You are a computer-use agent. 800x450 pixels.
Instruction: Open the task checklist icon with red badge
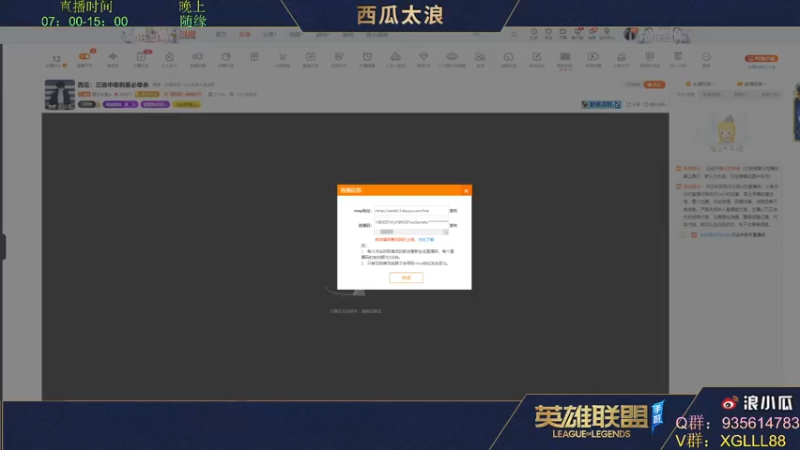[x=141, y=59]
